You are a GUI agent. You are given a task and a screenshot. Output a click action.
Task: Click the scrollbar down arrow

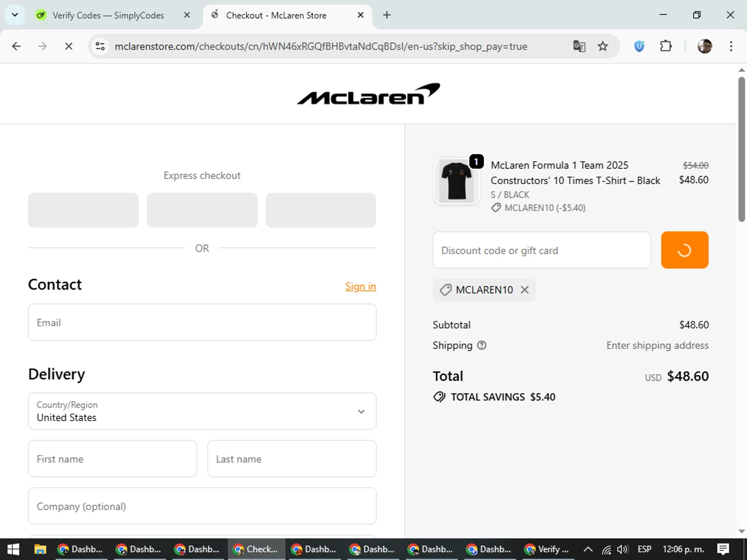click(742, 531)
